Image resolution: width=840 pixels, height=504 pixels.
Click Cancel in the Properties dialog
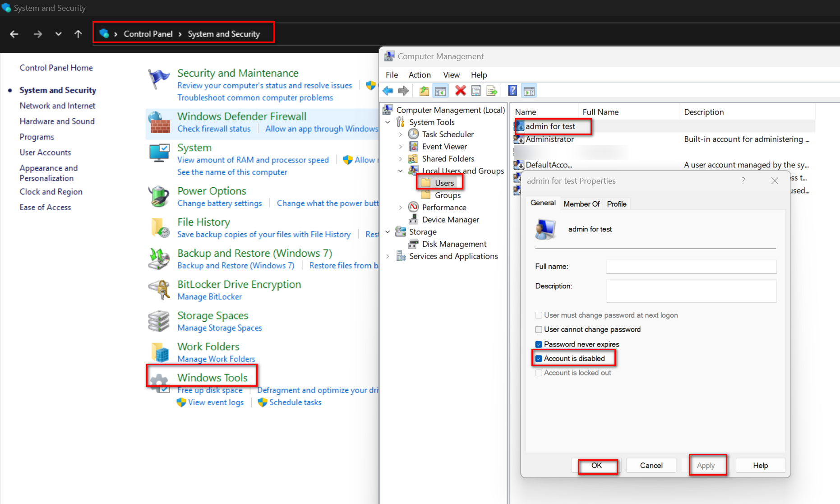coord(651,466)
